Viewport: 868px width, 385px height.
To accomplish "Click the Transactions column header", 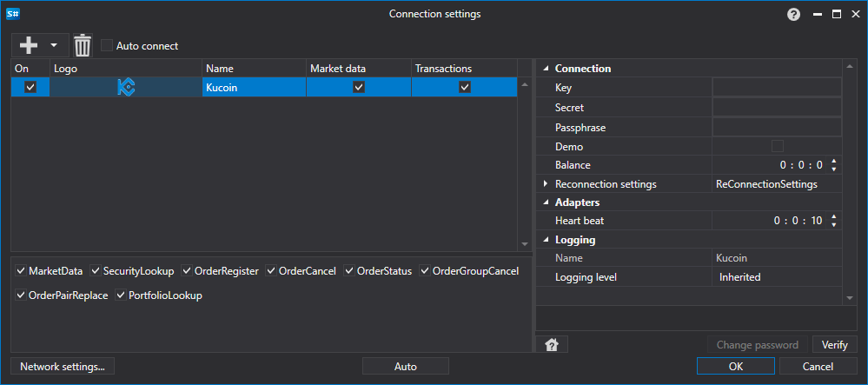I will coord(465,69).
